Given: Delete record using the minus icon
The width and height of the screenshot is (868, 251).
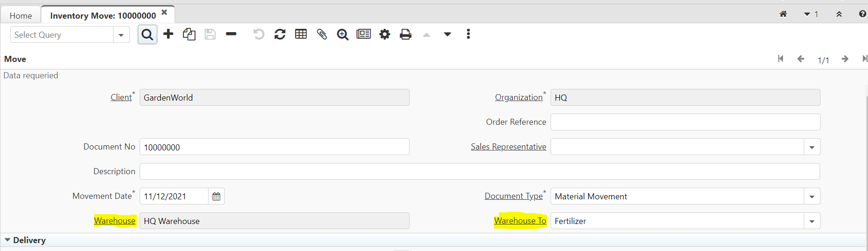Looking at the screenshot, I should [x=231, y=34].
